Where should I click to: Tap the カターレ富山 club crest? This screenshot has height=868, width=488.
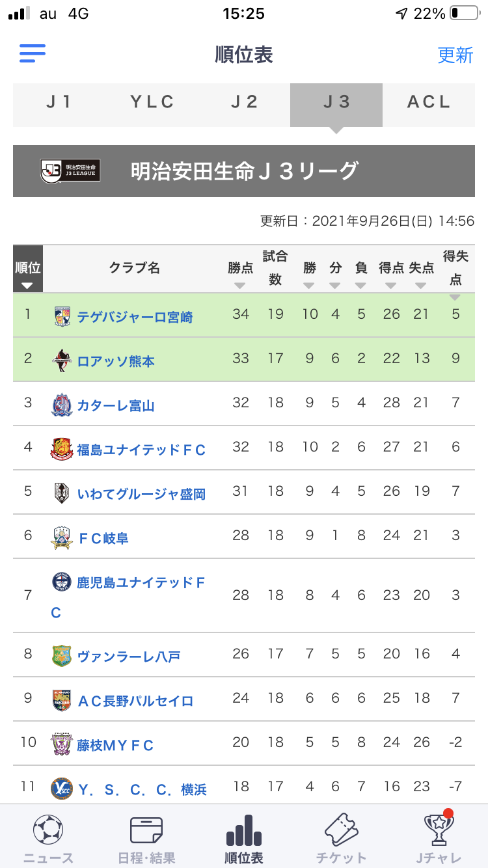62,405
